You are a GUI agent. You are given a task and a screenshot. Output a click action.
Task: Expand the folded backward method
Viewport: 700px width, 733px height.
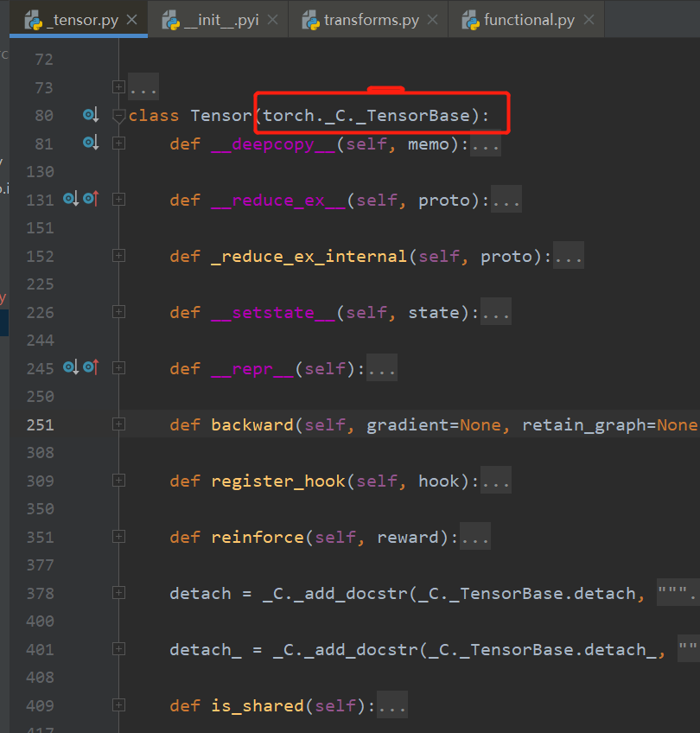[118, 424]
